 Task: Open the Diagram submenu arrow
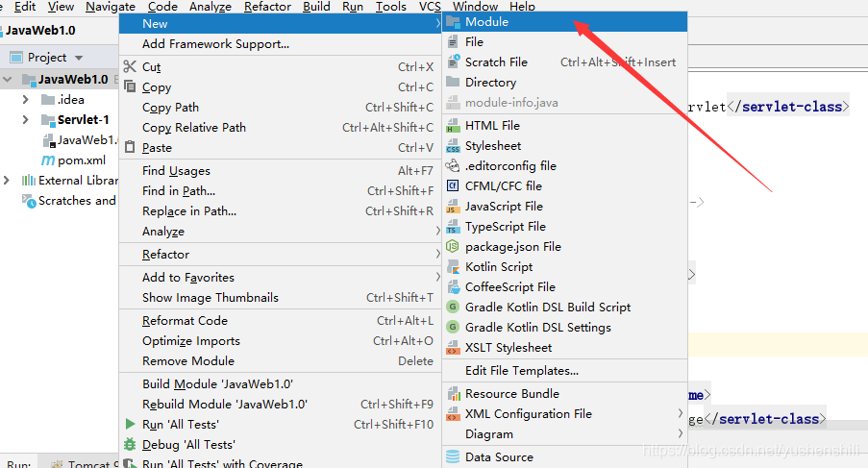click(681, 433)
